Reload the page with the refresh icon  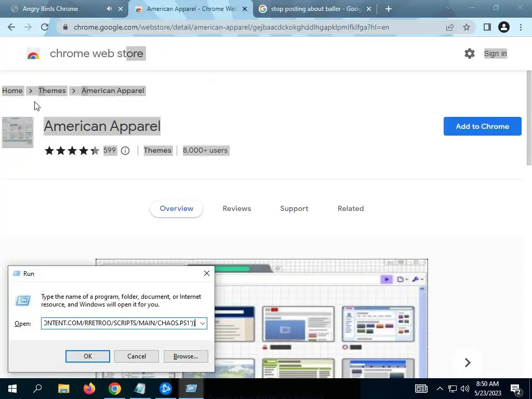(x=45, y=27)
